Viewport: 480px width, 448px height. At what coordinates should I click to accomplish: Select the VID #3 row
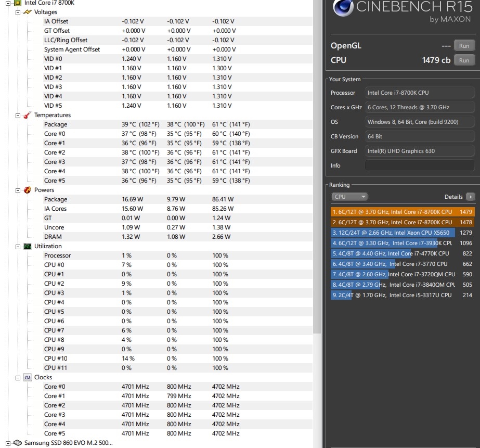coord(177,87)
